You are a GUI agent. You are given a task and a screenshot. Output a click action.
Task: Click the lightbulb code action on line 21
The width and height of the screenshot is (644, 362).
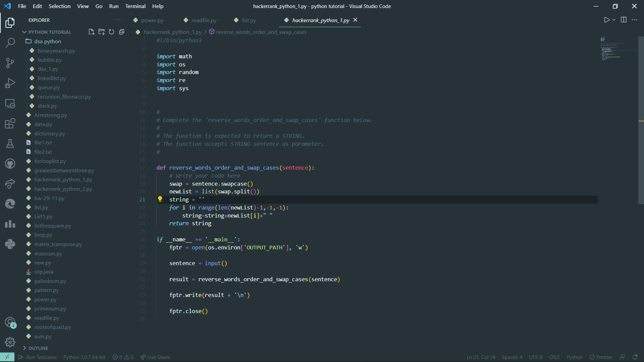160,199
